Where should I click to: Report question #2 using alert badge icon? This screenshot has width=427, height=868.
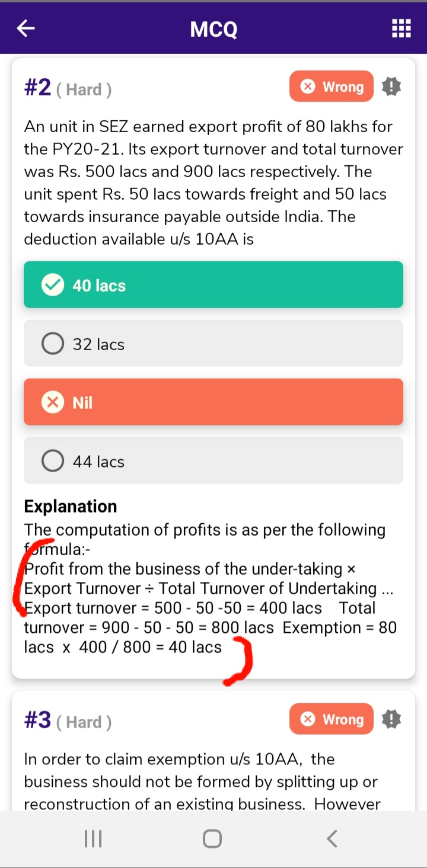pos(391,87)
